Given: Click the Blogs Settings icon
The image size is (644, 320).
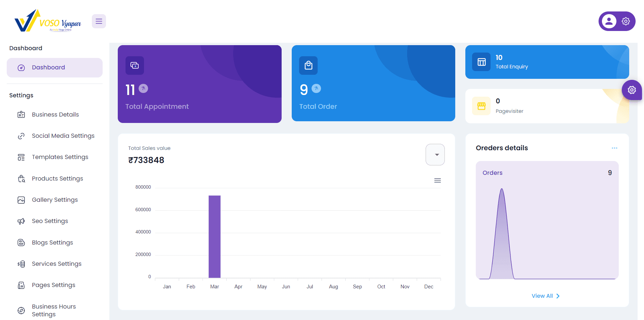Looking at the screenshot, I should point(21,243).
